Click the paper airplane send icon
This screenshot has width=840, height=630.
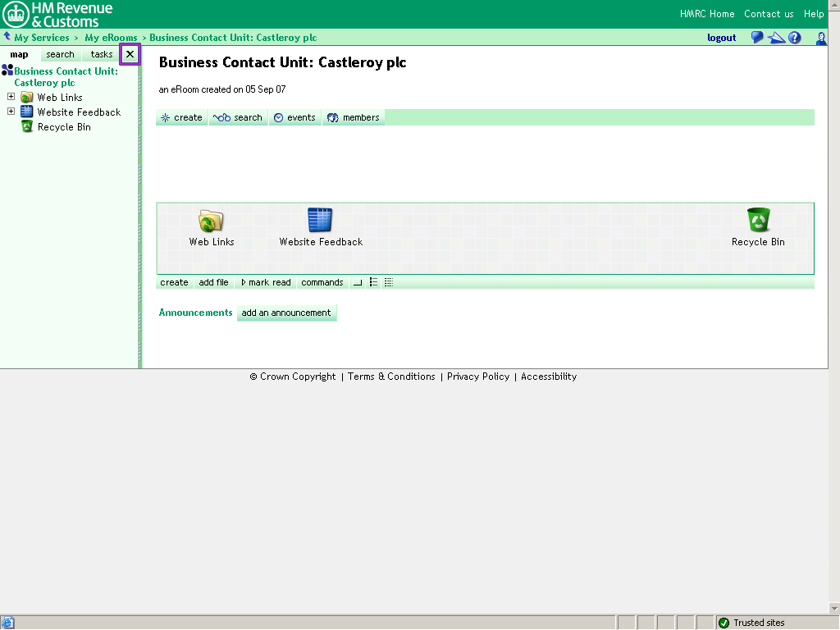coord(776,38)
